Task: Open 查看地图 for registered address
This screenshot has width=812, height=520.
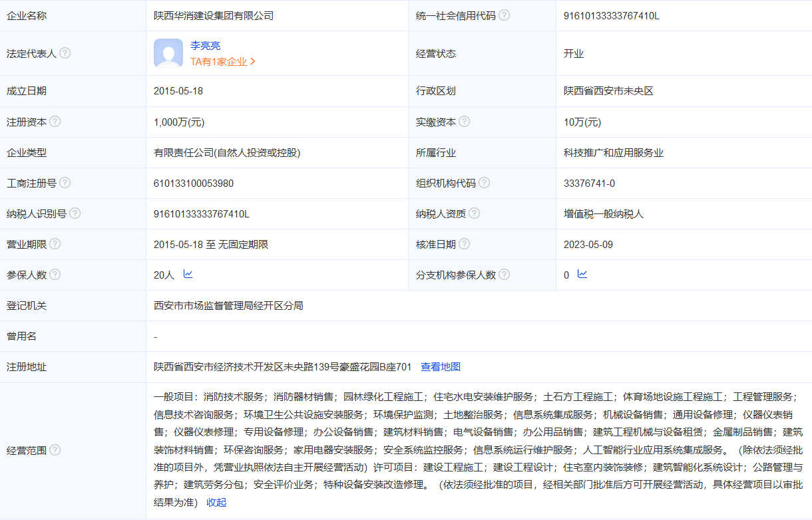Action: point(441,366)
